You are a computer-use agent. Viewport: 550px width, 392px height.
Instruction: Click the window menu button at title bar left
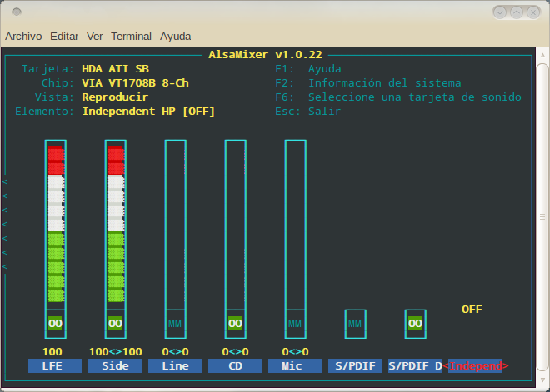pos(17,12)
